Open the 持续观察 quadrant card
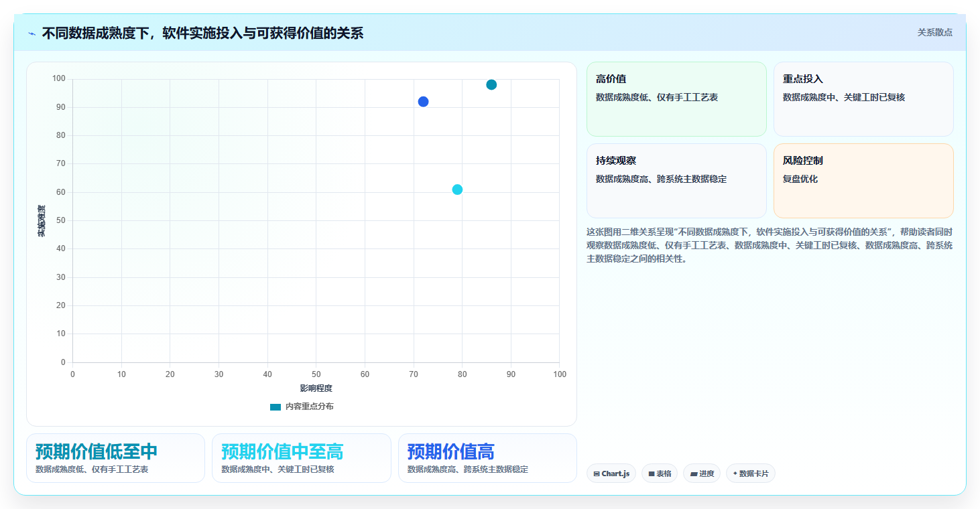980x509 pixels. click(x=676, y=181)
